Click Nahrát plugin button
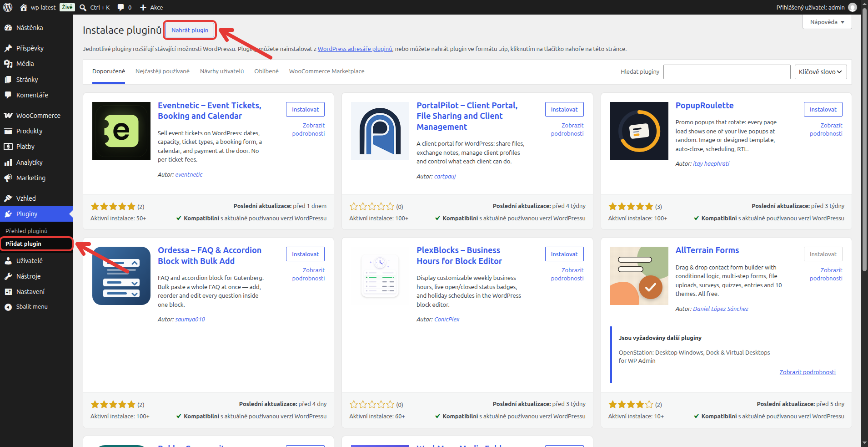The width and height of the screenshot is (868, 447). click(190, 30)
